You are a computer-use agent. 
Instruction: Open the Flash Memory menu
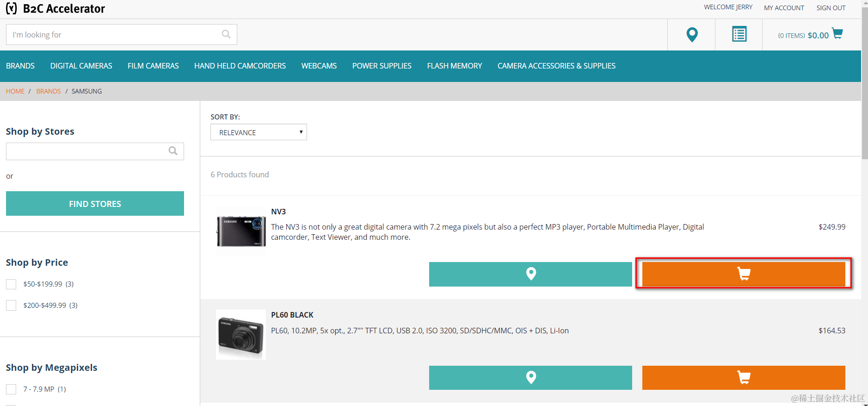pyautogui.click(x=455, y=66)
